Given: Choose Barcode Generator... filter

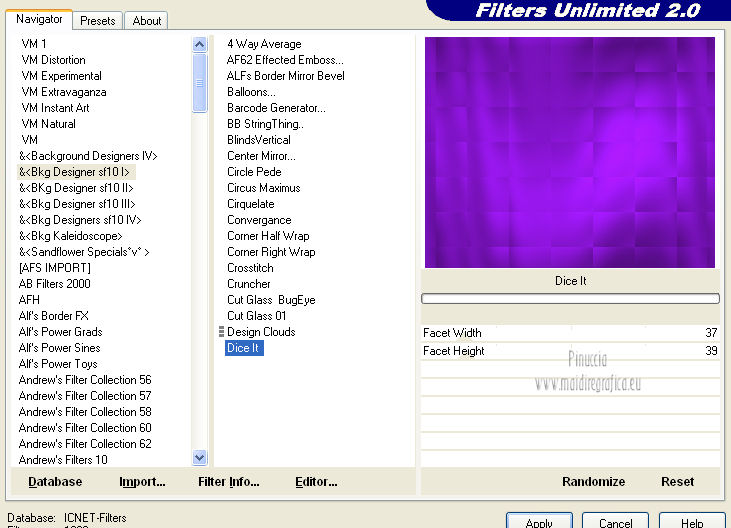Looking at the screenshot, I should [x=276, y=108].
